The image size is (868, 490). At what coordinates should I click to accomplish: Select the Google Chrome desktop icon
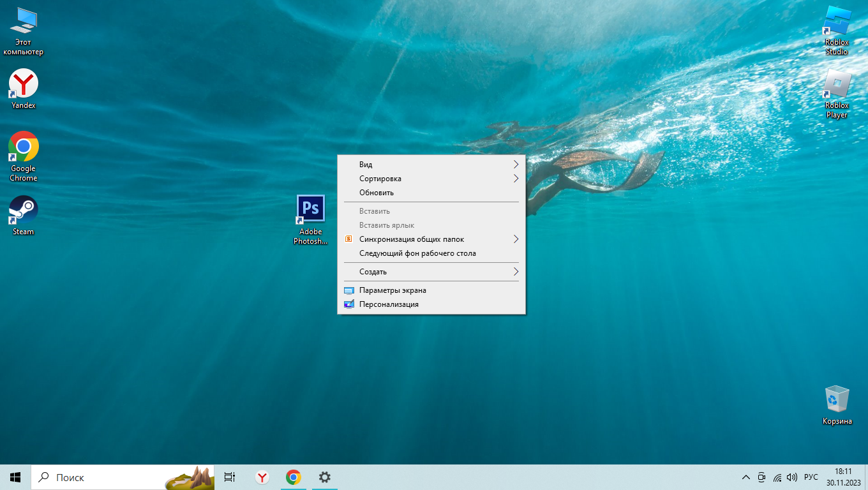24,147
